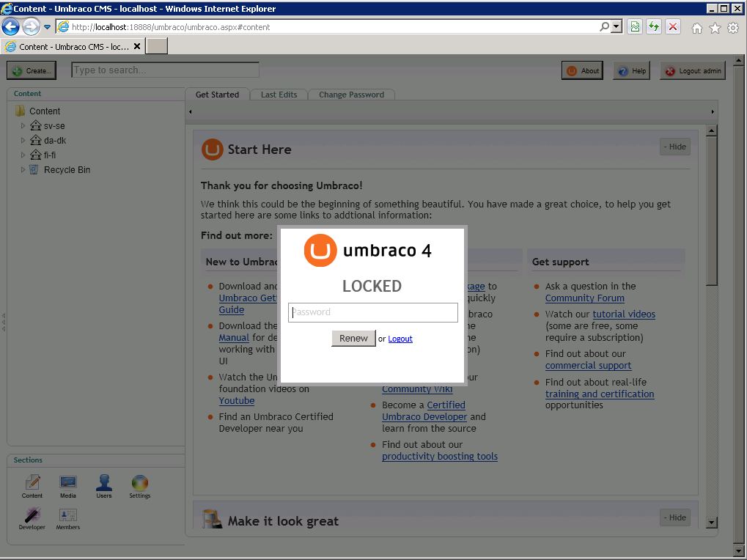747x560 pixels.
Task: Click the Content root folder icon
Action: pyautogui.click(x=20, y=111)
